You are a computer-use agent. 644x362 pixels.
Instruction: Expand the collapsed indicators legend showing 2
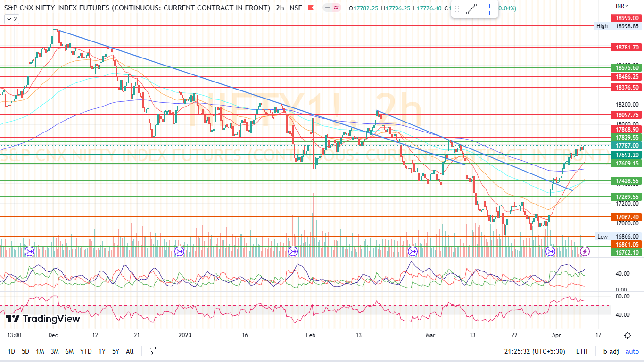tap(12, 19)
